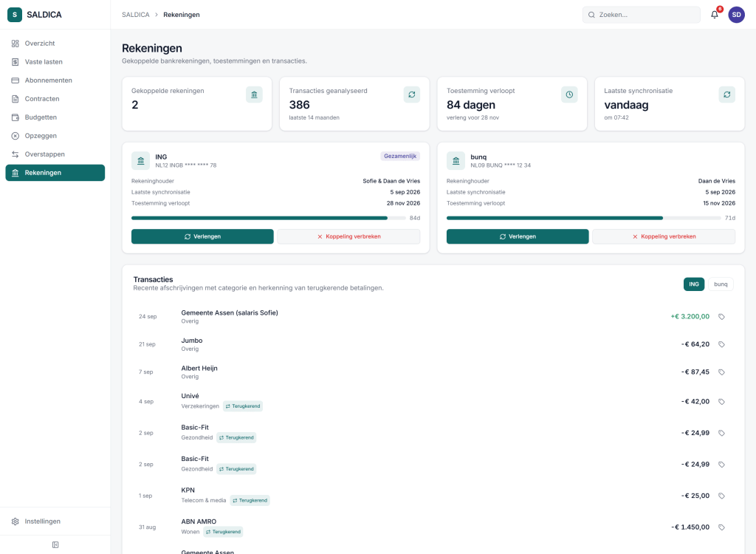Screen dimensions: 756x554
Task: Click sync icon on Laatste synchronisatie card
Action: tap(727, 95)
